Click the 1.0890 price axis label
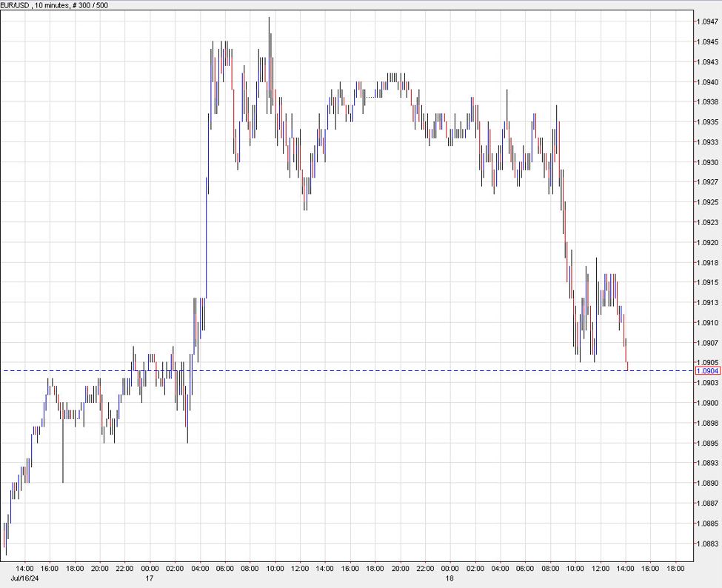 [x=707, y=483]
